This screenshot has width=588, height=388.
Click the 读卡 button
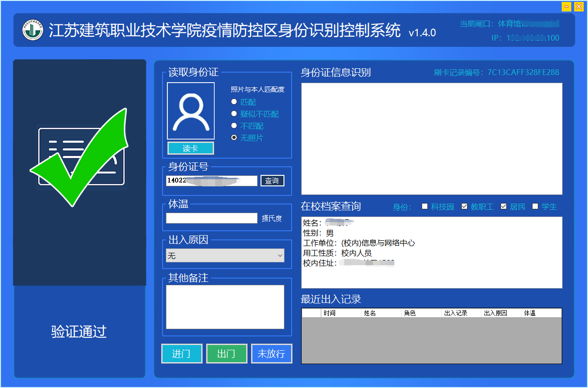[x=191, y=148]
